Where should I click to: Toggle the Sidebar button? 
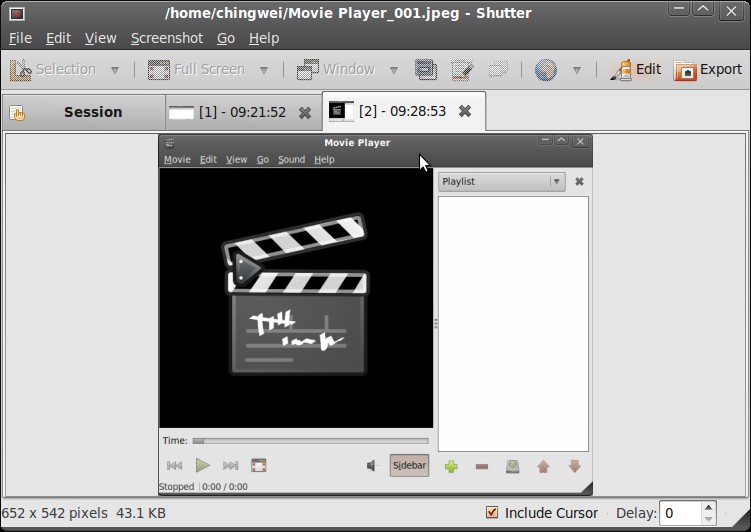(x=410, y=465)
